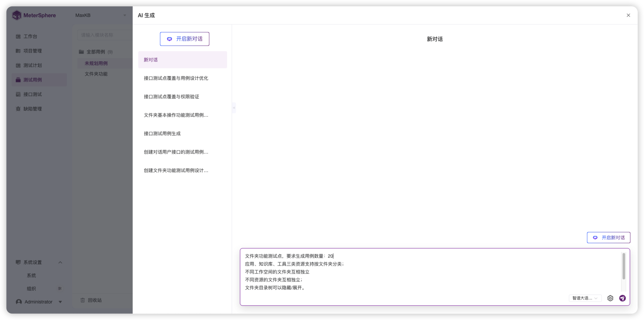The image size is (644, 320).
Task: Click 开启新对话 above the input box
Action: pyautogui.click(x=608, y=237)
